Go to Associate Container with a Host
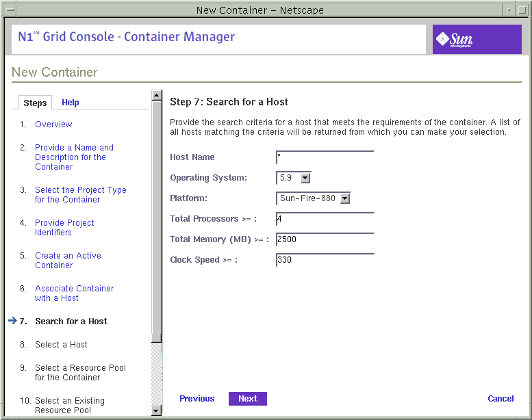This screenshot has width=532, height=420. click(x=75, y=293)
